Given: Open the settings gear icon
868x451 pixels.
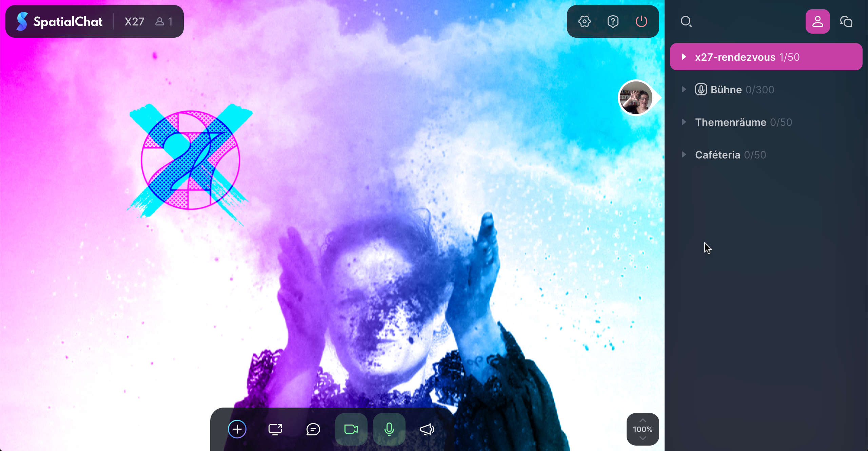Looking at the screenshot, I should tap(584, 21).
